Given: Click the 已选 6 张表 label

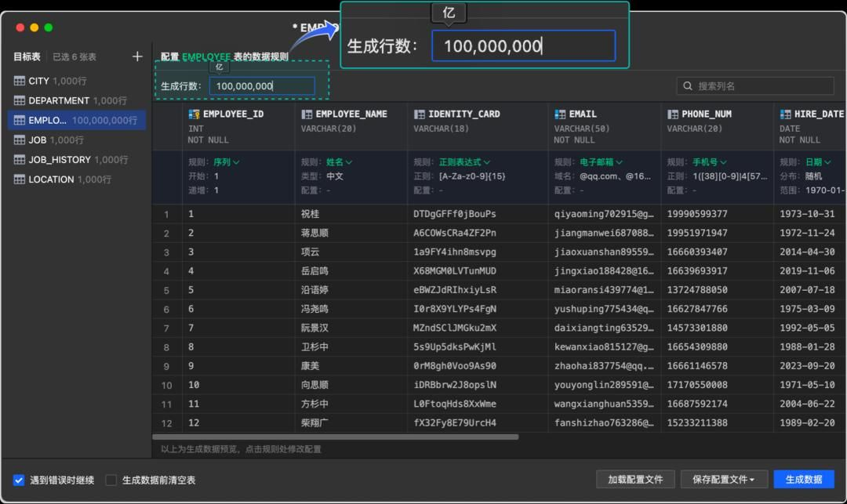Looking at the screenshot, I should 75,56.
